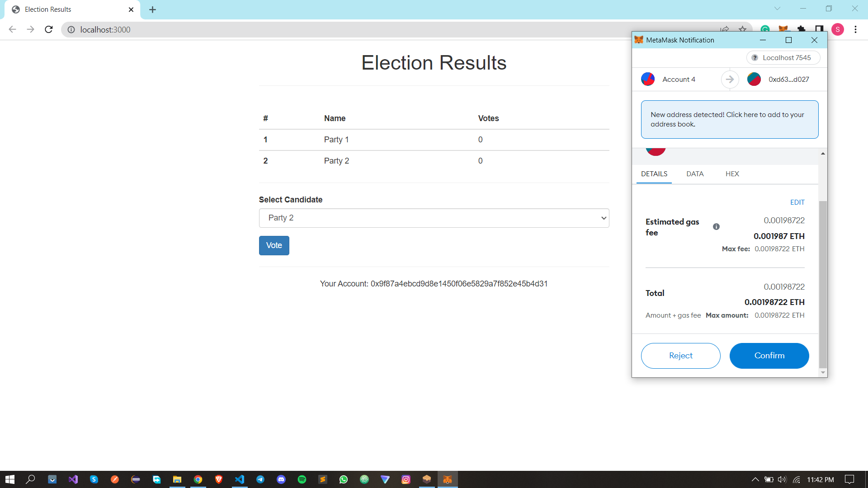Click the Grammarly extension icon

pos(764,29)
